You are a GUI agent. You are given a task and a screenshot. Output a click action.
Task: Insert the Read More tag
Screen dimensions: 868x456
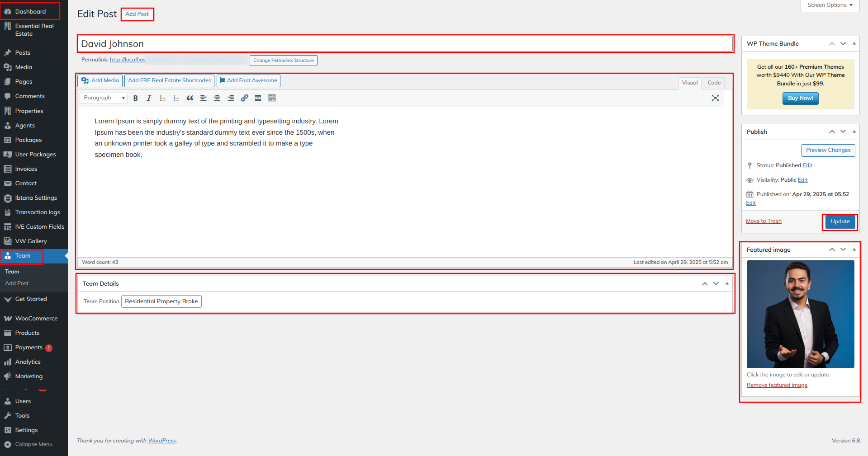point(258,98)
